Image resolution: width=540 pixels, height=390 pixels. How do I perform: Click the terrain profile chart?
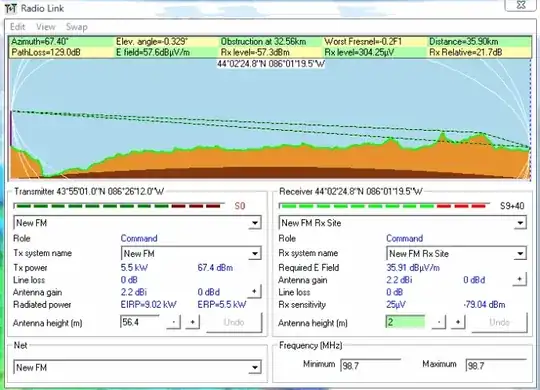(x=270, y=119)
